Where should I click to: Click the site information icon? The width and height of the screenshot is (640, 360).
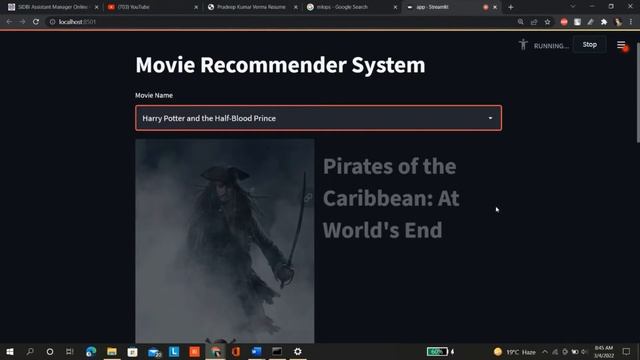pos(52,22)
